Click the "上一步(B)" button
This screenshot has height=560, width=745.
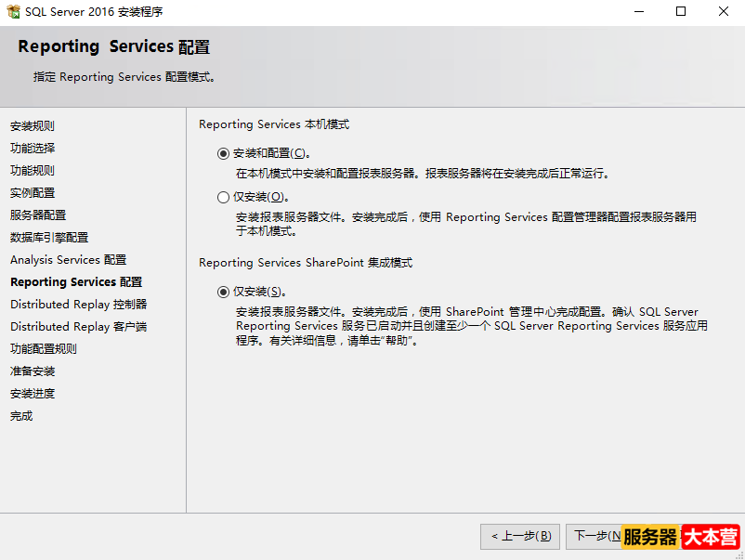point(519,537)
